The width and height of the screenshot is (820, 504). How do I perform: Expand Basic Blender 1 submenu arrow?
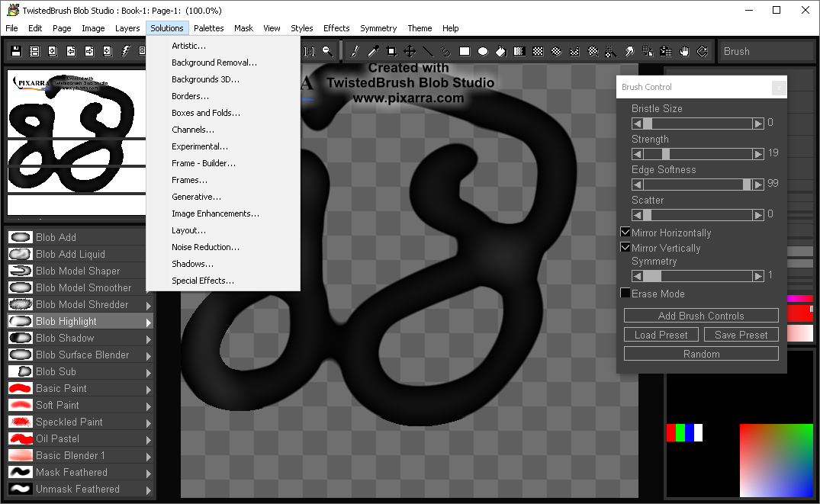149,457
